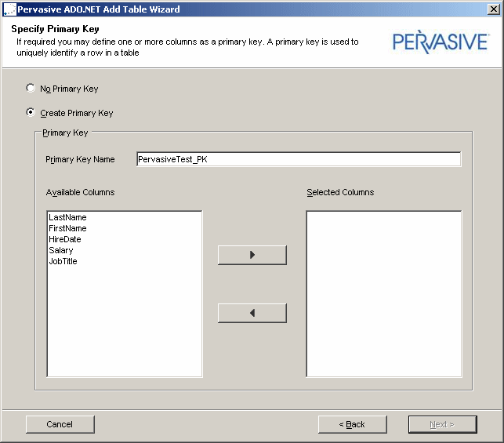Click the right arrow to add column
The width and height of the screenshot is (504, 443).
[x=252, y=255]
